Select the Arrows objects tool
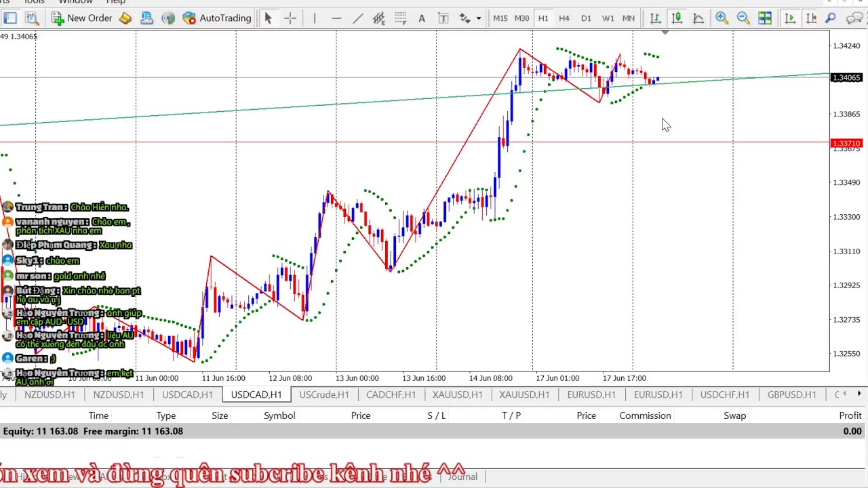This screenshot has height=488, width=868. point(465,18)
